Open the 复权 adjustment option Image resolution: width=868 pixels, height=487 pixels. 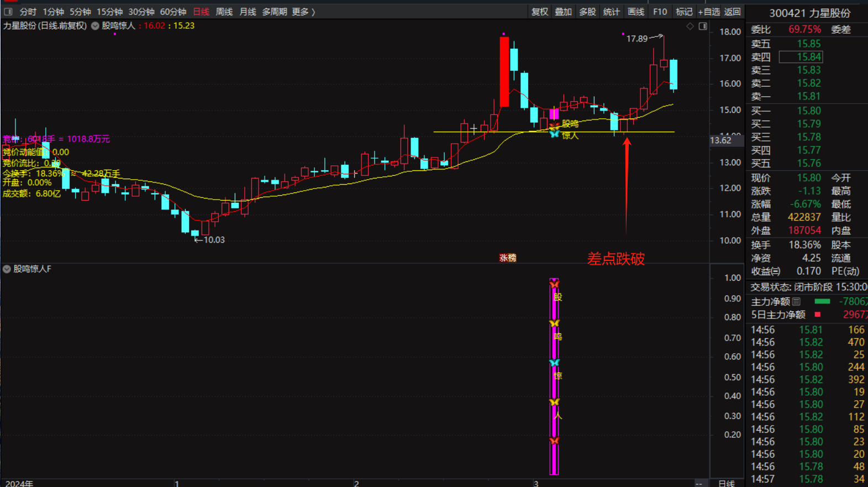point(539,12)
